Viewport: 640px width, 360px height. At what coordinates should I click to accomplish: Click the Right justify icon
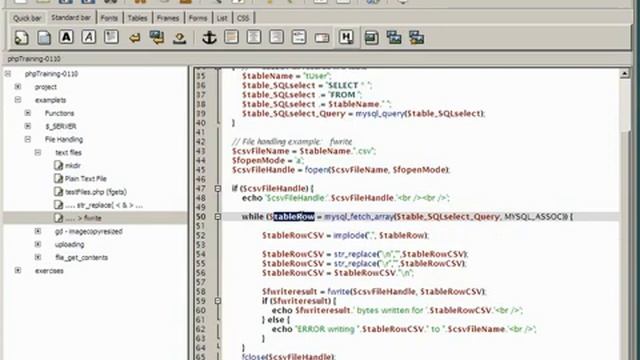(276, 37)
